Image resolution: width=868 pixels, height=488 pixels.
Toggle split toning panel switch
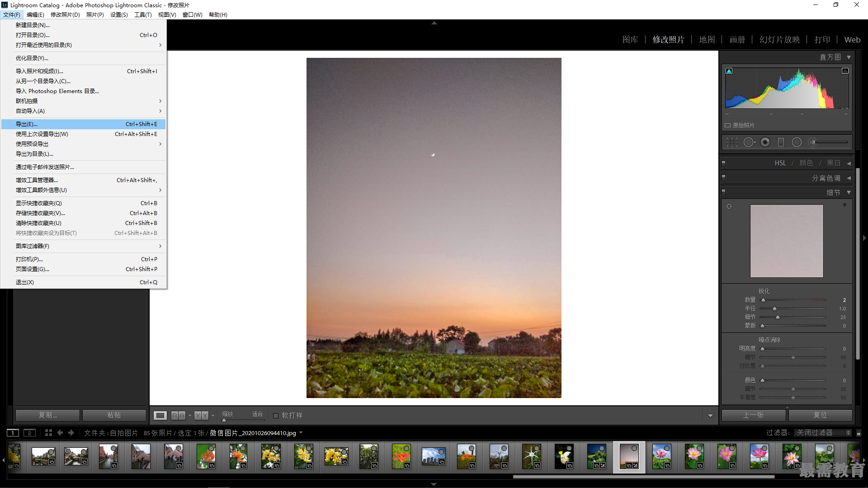(724, 178)
